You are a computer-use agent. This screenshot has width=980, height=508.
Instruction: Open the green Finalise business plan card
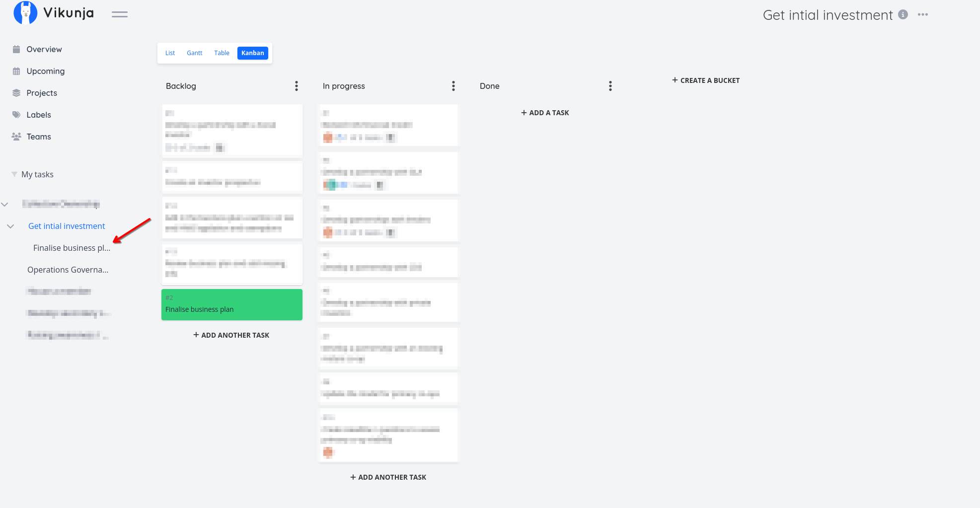coord(231,305)
